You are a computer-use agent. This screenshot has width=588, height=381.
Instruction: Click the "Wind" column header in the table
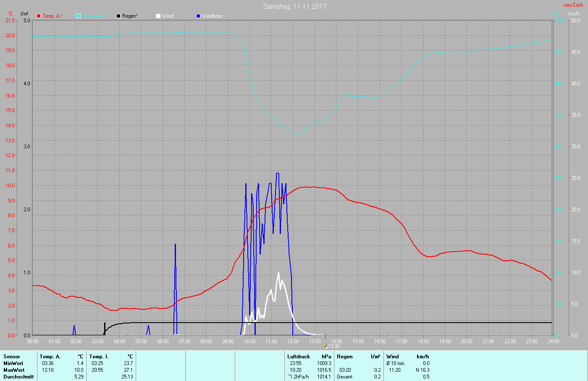tap(393, 357)
